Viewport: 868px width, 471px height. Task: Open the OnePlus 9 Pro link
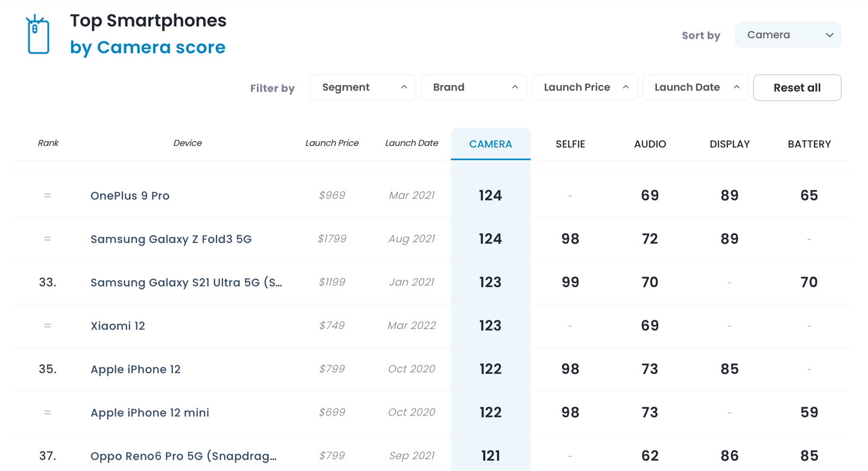coord(130,196)
